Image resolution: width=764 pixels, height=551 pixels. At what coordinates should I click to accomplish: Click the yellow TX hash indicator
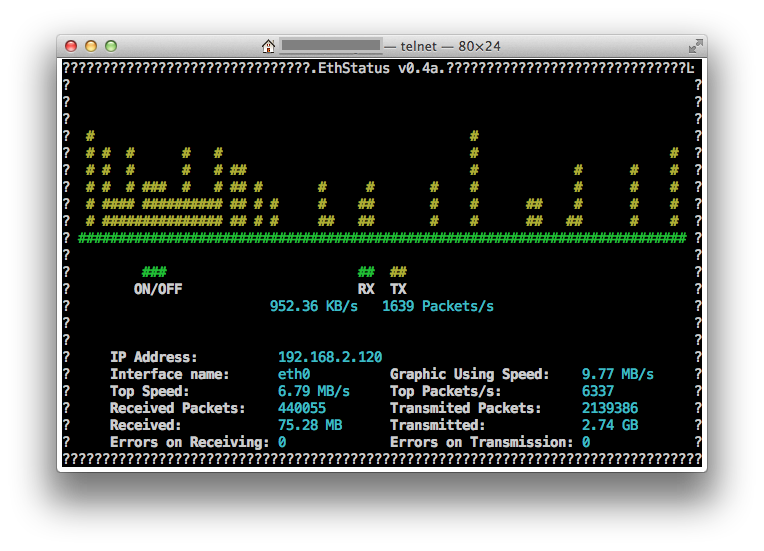(398, 272)
